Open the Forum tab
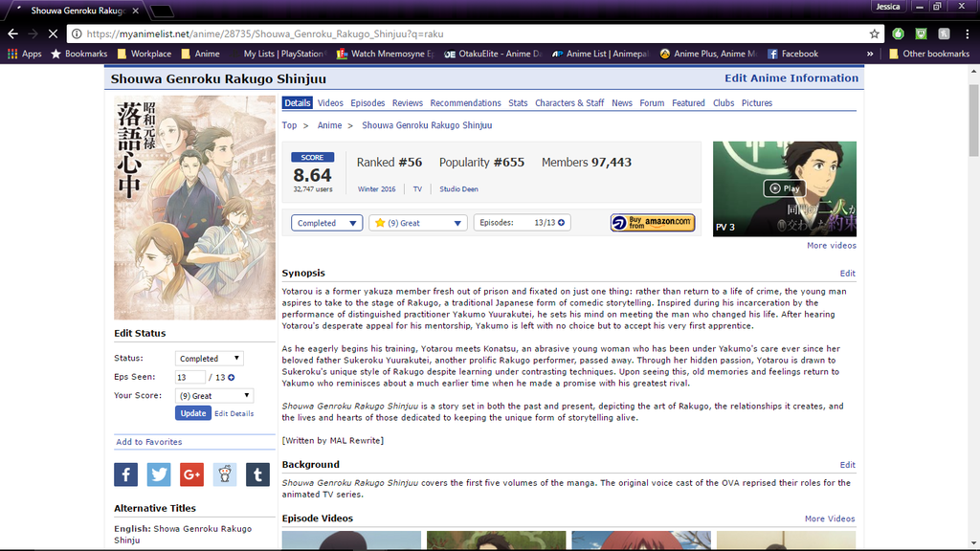The image size is (980, 551). (652, 103)
